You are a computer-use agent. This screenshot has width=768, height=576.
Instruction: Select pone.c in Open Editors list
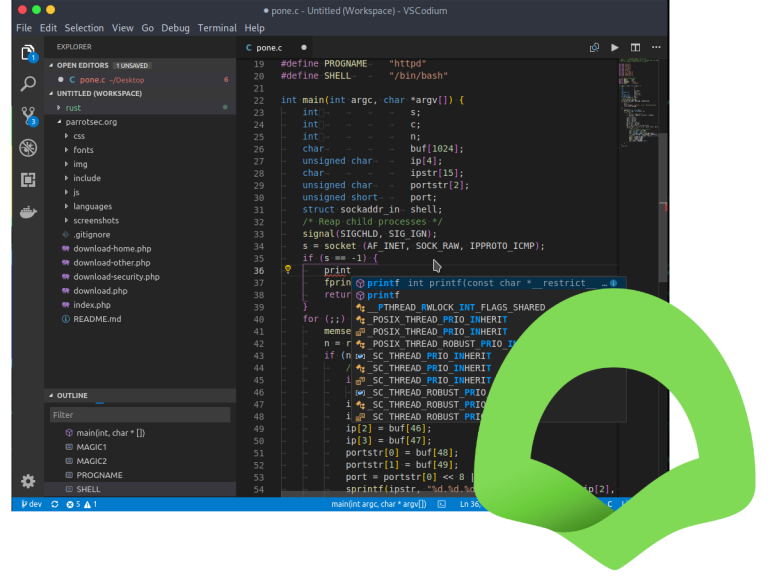140,79
